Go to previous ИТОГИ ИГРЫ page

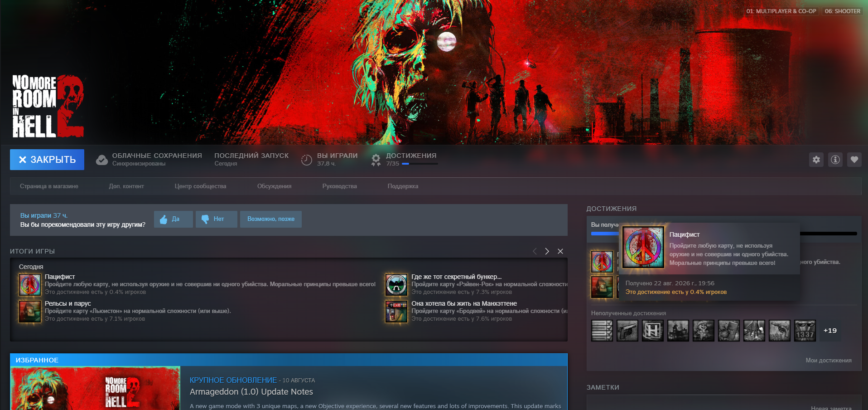pos(535,251)
